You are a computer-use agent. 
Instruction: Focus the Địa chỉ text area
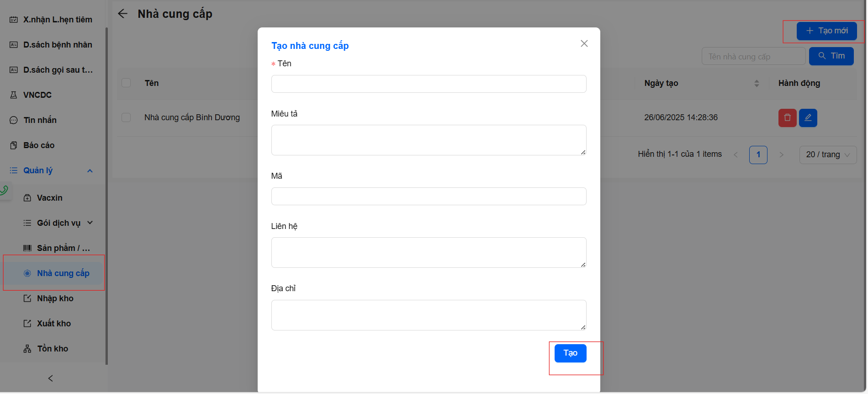click(x=429, y=315)
